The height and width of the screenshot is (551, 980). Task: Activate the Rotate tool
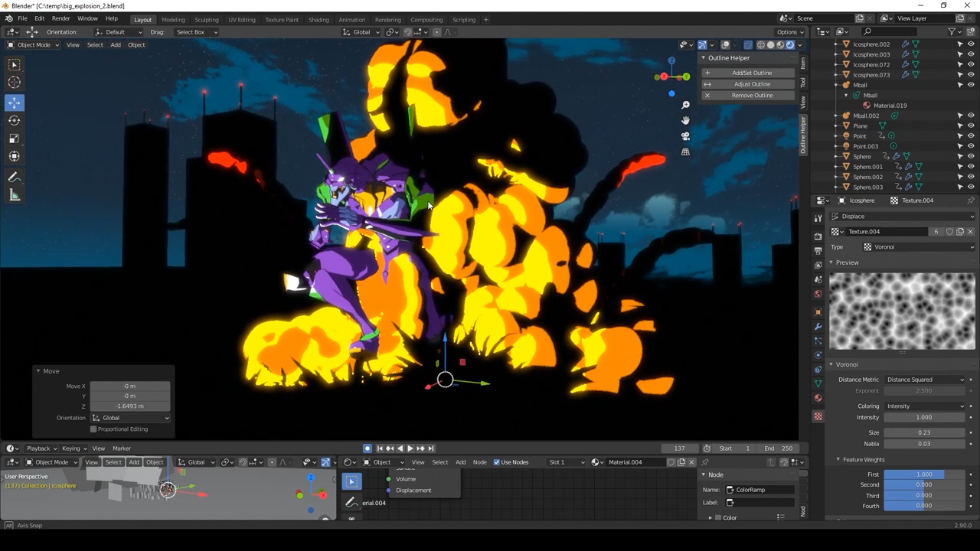15,121
